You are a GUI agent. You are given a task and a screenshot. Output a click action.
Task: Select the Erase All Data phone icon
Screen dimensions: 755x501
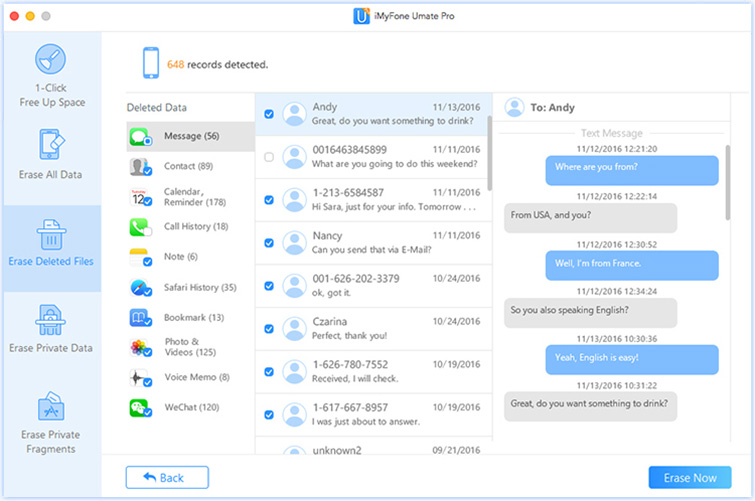point(51,144)
